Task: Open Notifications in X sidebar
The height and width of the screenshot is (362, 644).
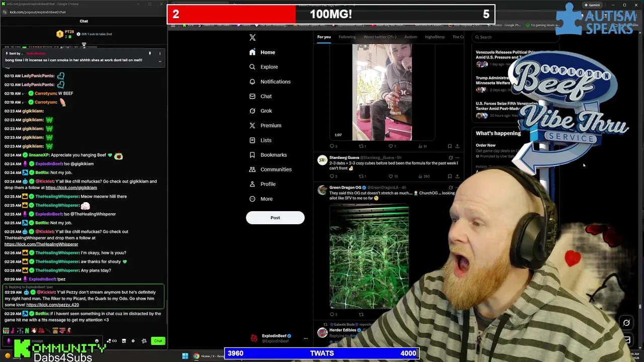Action: coord(270,81)
